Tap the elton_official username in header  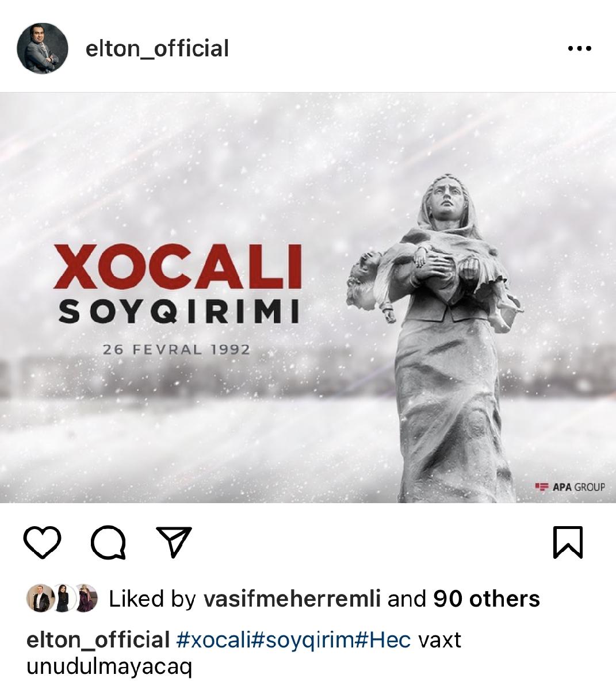pyautogui.click(x=157, y=48)
